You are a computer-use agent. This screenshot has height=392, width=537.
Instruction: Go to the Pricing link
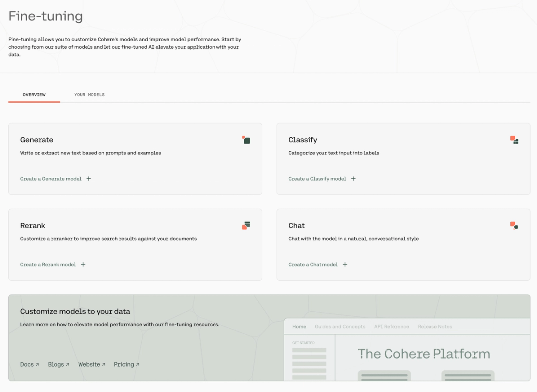(x=126, y=364)
